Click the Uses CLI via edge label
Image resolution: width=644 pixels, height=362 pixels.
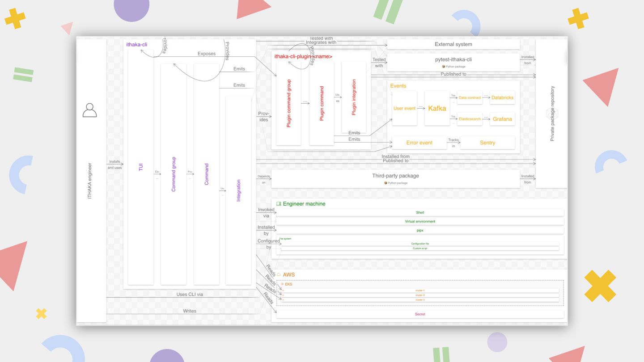pyautogui.click(x=190, y=295)
